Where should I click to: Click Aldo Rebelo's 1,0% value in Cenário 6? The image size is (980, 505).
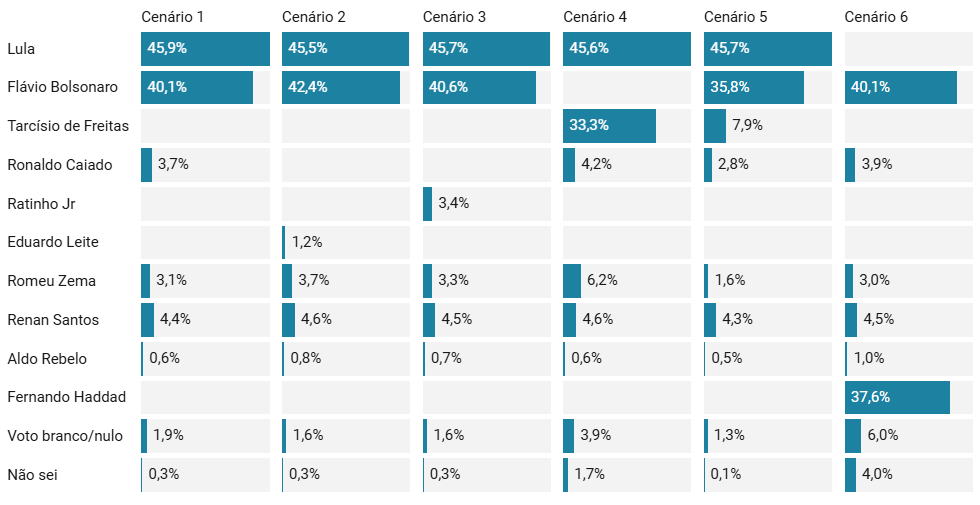click(869, 358)
